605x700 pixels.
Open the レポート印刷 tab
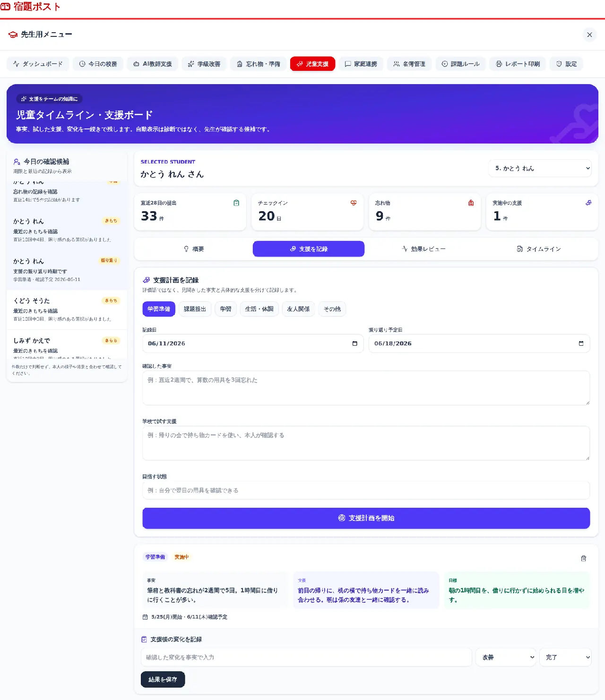click(518, 64)
